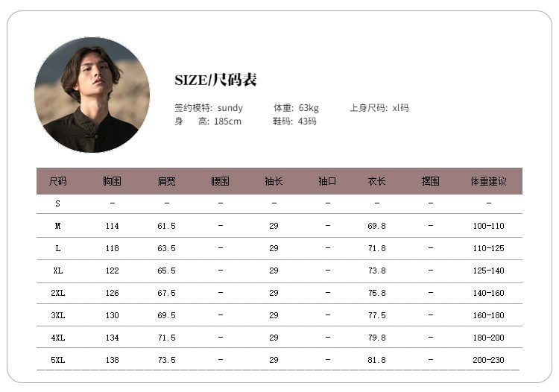The width and height of the screenshot is (559, 392).
Task: Click the shoulder width 61.5 cell
Action: click(x=166, y=226)
